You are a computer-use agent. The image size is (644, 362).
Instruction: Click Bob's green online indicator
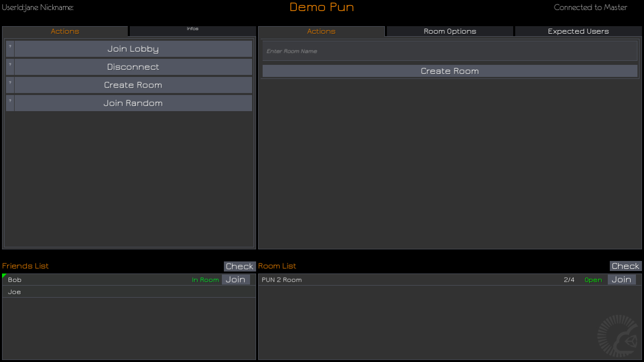(x=4, y=276)
